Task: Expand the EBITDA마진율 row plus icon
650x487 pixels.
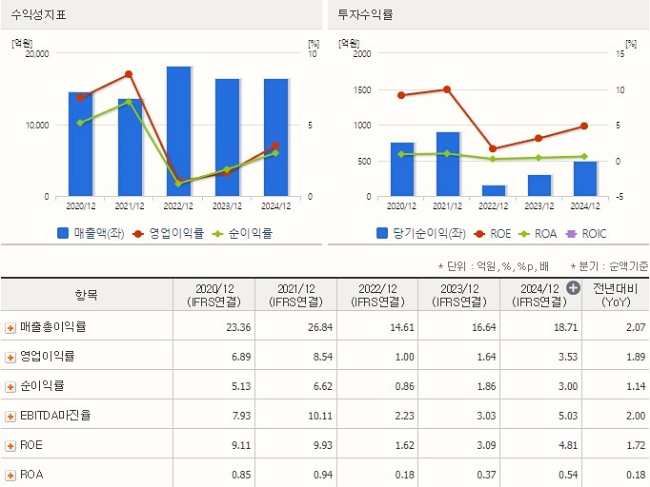Action: [x=10, y=416]
